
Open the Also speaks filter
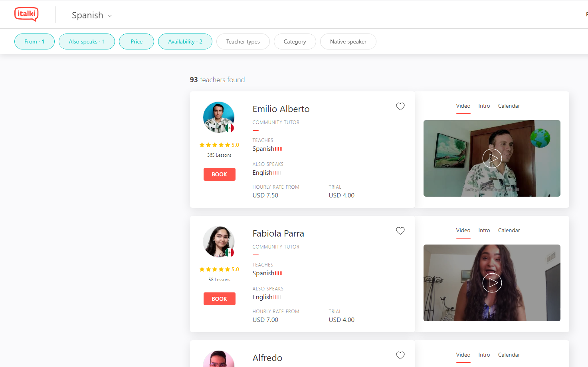(x=87, y=41)
